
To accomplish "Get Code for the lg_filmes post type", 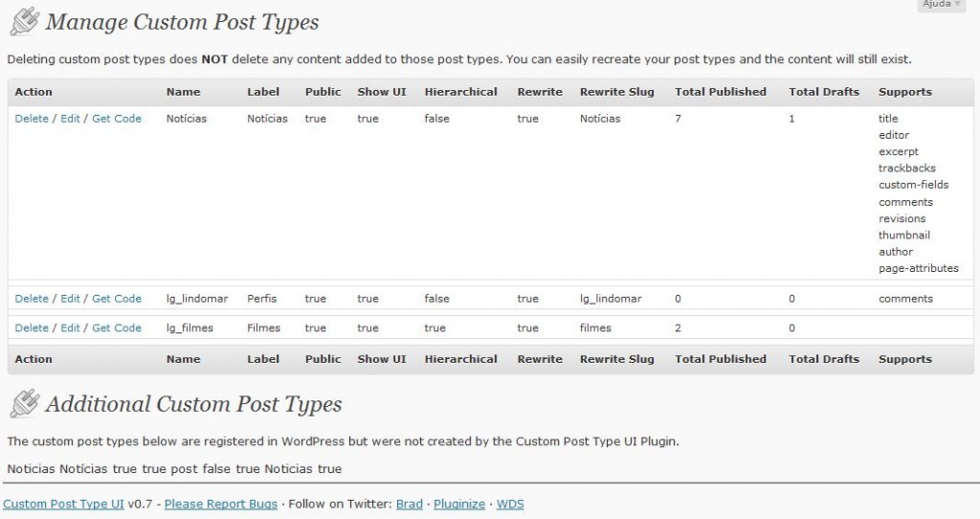I will point(117,328).
